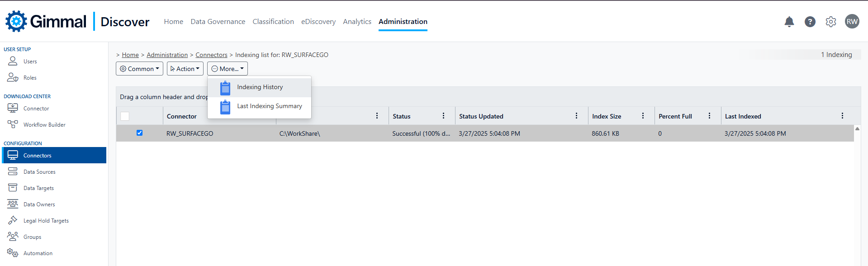Toggle the select-all header checkbox
Image resolution: width=868 pixels, height=266 pixels.
[x=125, y=116]
